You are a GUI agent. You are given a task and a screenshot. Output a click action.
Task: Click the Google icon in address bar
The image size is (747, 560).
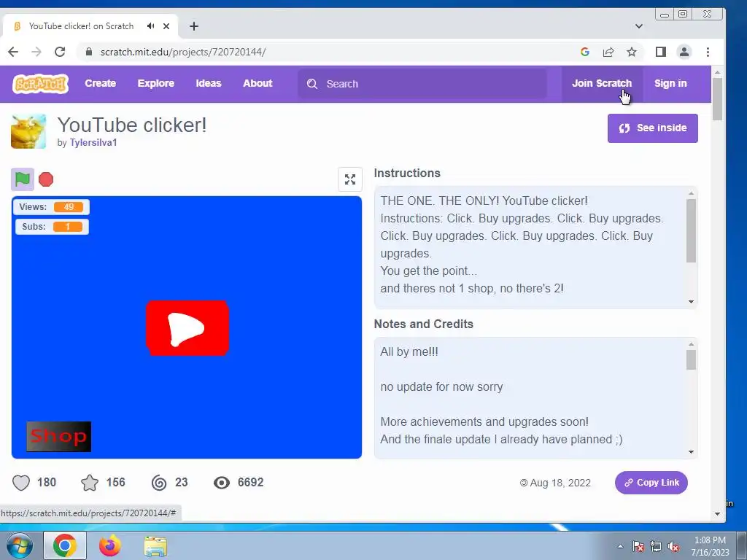(x=585, y=52)
